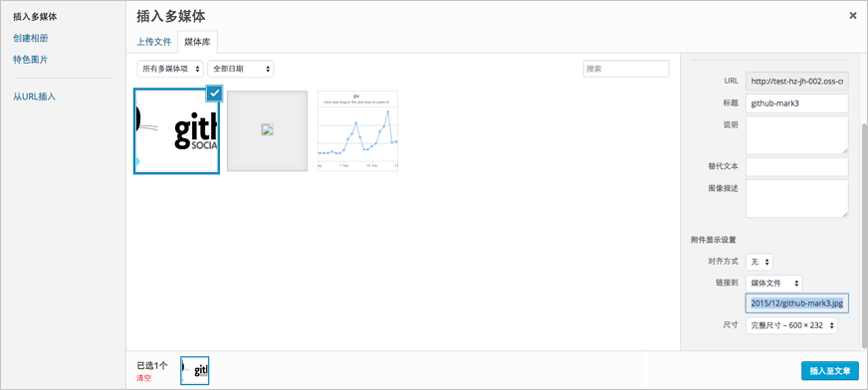The width and height of the screenshot is (868, 390).
Task: Close the 插入多媒体 dialog
Action: 853,16
